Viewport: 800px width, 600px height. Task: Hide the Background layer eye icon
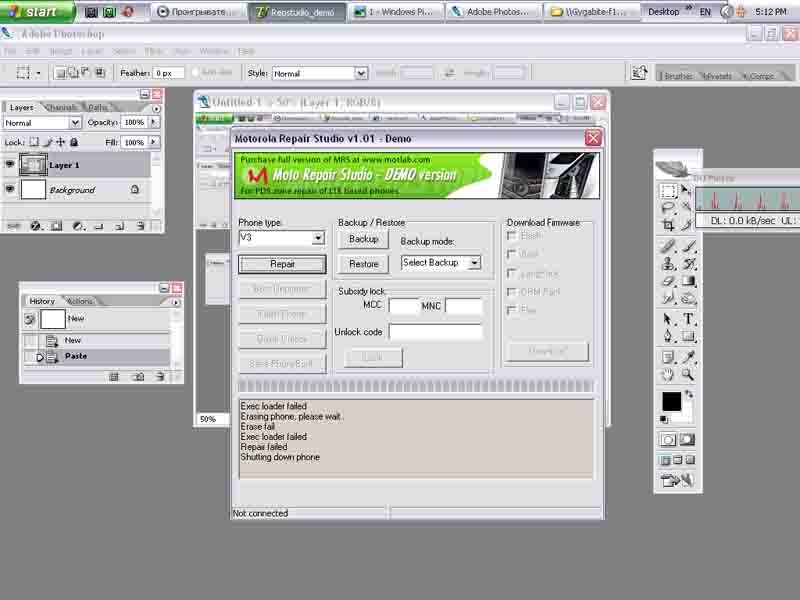click(10, 189)
